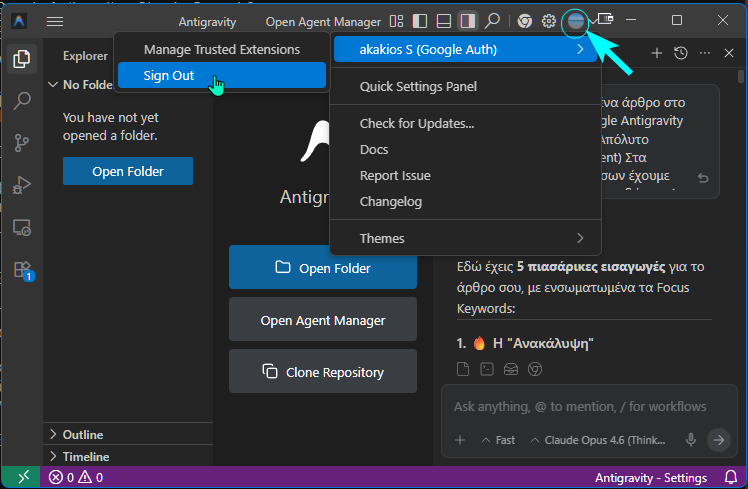Open the Extensions view with badge
The height and width of the screenshot is (489, 748).
(x=22, y=269)
